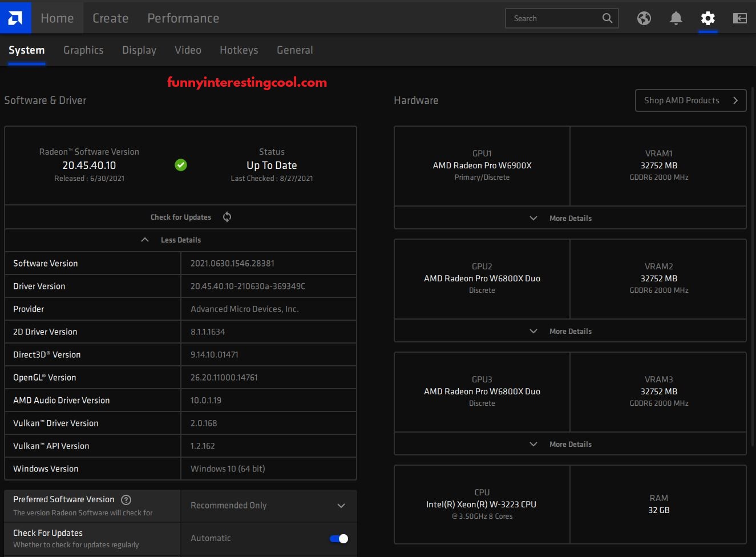This screenshot has width=756, height=557.
Task: Click the VRAM3 32752 MB card
Action: pos(658,391)
